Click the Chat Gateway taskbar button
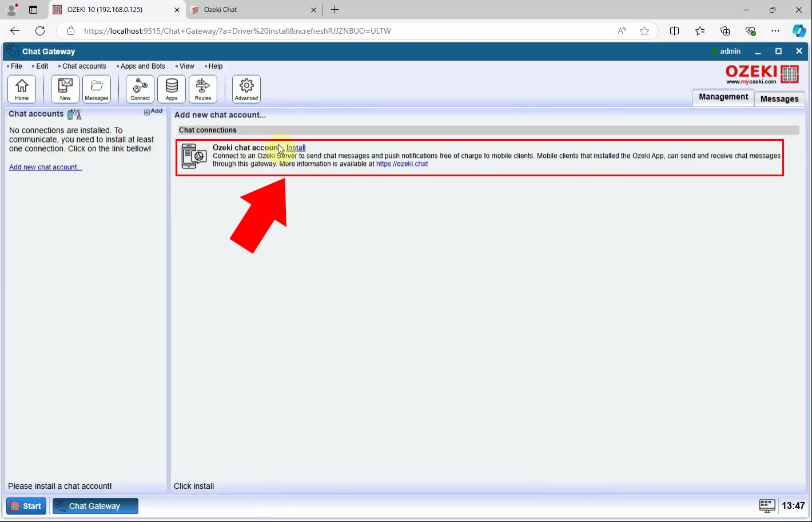Viewport: 812px width, 522px height. 95,506
